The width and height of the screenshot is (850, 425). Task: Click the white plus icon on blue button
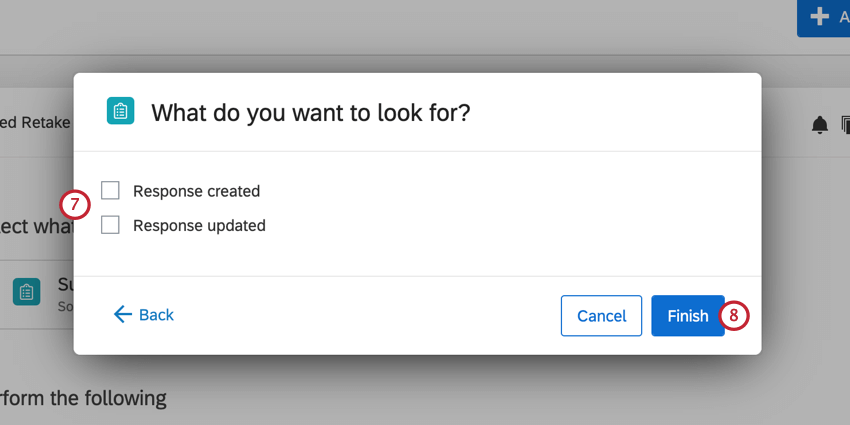click(820, 17)
